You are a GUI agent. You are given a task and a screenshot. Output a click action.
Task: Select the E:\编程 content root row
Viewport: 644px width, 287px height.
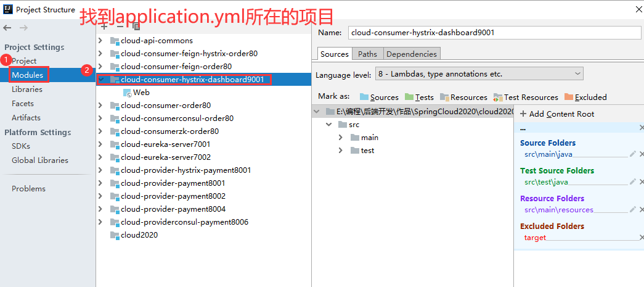[x=413, y=112]
